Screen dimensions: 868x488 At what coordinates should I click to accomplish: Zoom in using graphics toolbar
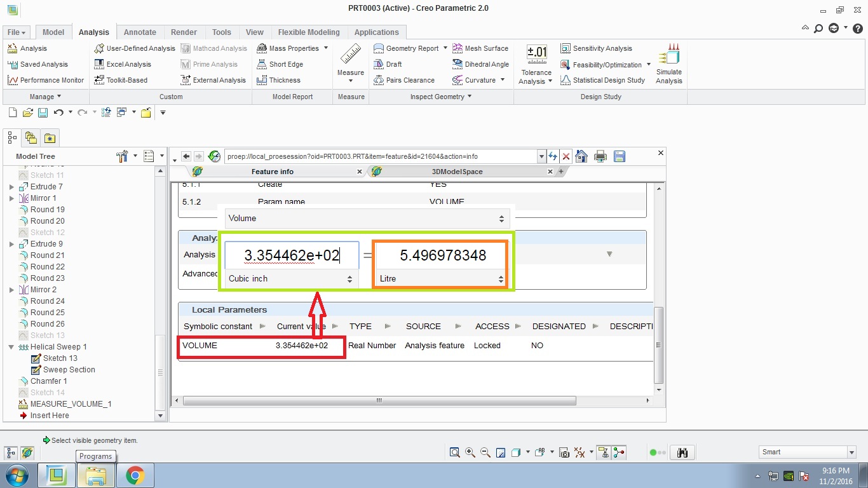tap(470, 452)
